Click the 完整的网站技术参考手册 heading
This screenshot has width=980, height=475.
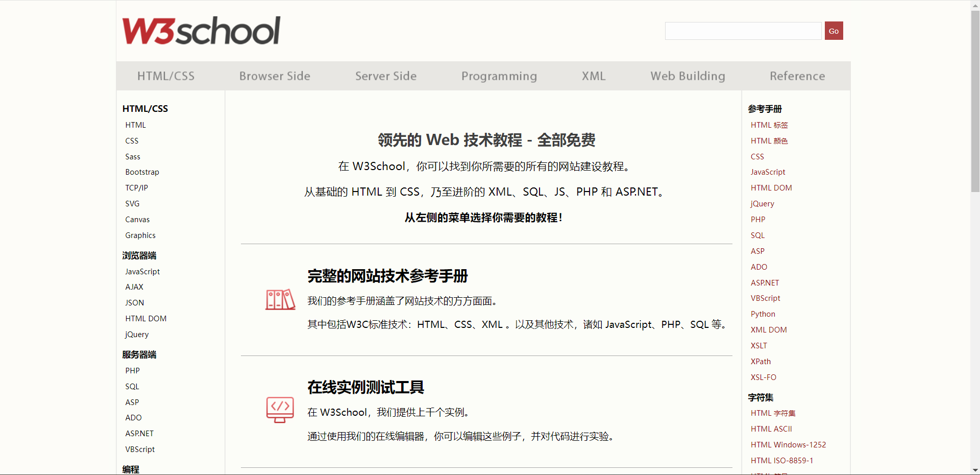point(387,276)
